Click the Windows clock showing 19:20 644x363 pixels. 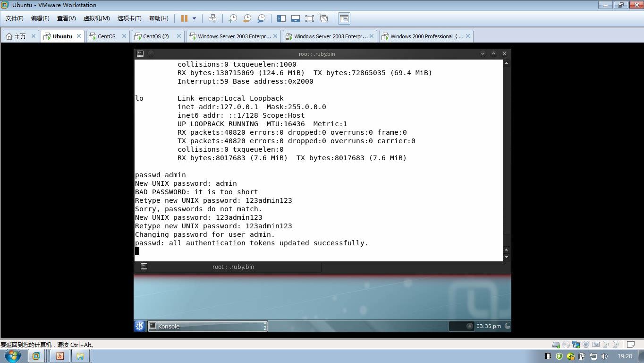tap(625, 356)
